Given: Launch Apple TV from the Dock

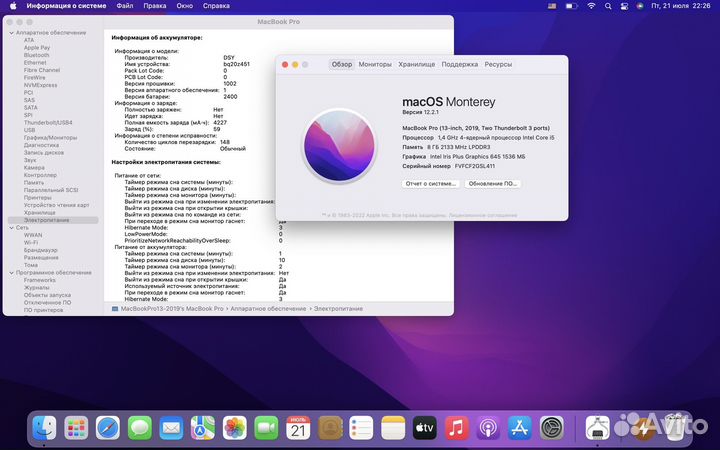Looking at the screenshot, I should pyautogui.click(x=425, y=428).
